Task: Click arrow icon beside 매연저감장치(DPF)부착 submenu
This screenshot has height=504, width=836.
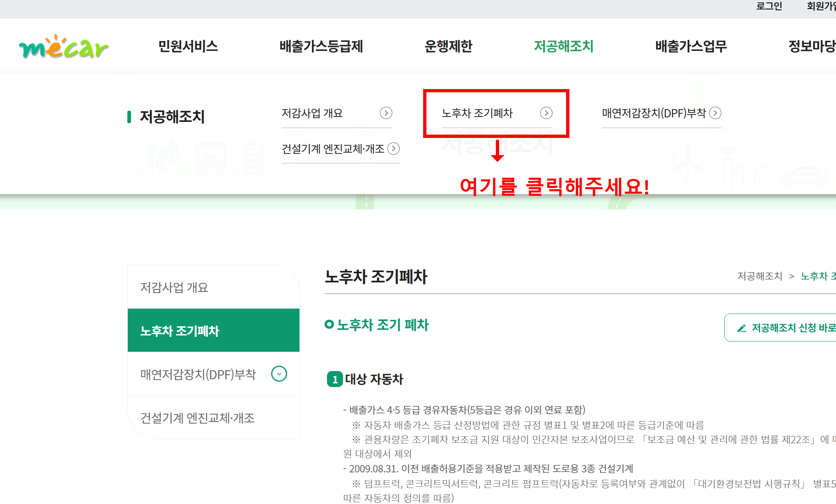Action: (715, 113)
